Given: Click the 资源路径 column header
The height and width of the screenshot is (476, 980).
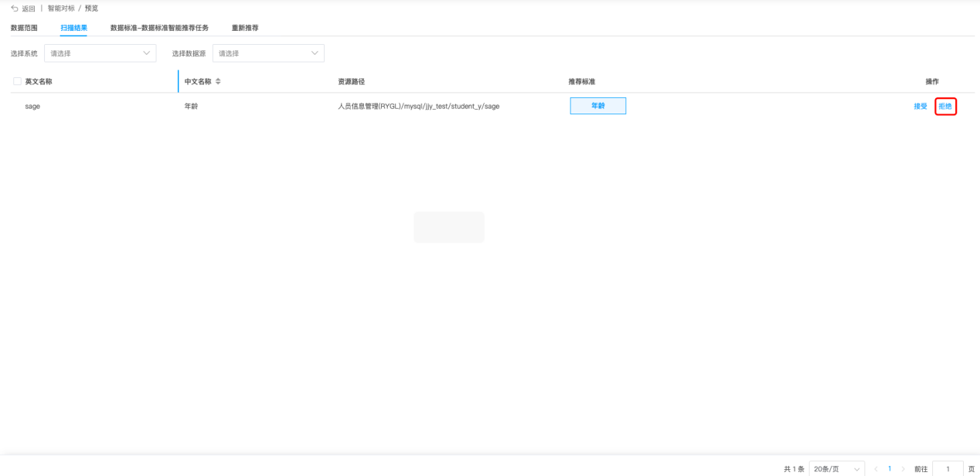Looking at the screenshot, I should point(351,81).
